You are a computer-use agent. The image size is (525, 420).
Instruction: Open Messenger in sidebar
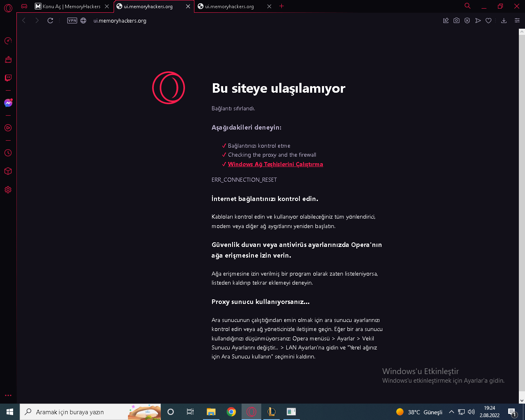pos(8,103)
